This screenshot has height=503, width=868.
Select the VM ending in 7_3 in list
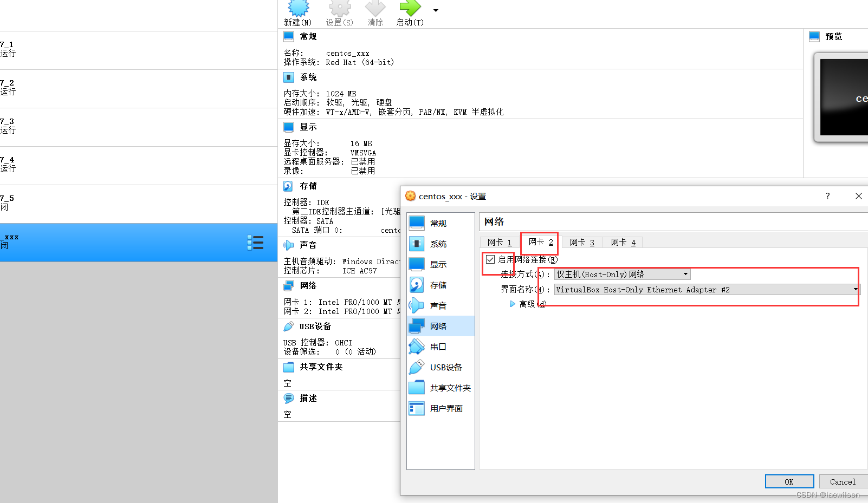pyautogui.click(x=139, y=127)
